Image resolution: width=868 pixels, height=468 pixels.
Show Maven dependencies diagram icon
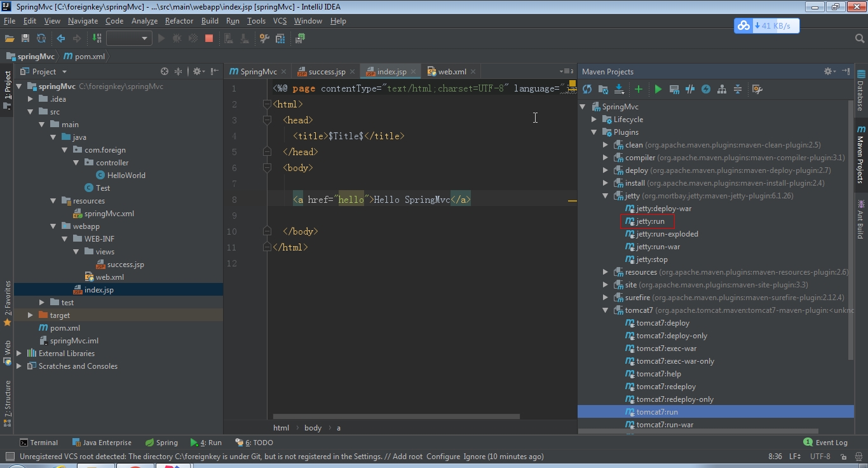click(x=722, y=89)
